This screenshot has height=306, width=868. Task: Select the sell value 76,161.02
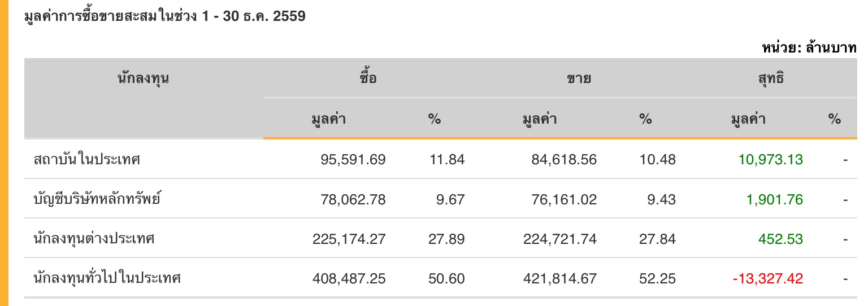coord(563,199)
